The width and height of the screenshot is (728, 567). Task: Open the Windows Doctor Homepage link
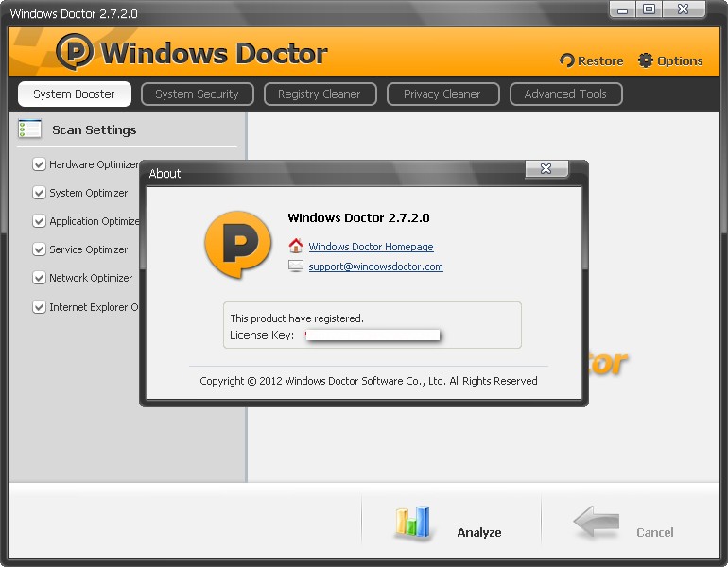[x=371, y=247]
